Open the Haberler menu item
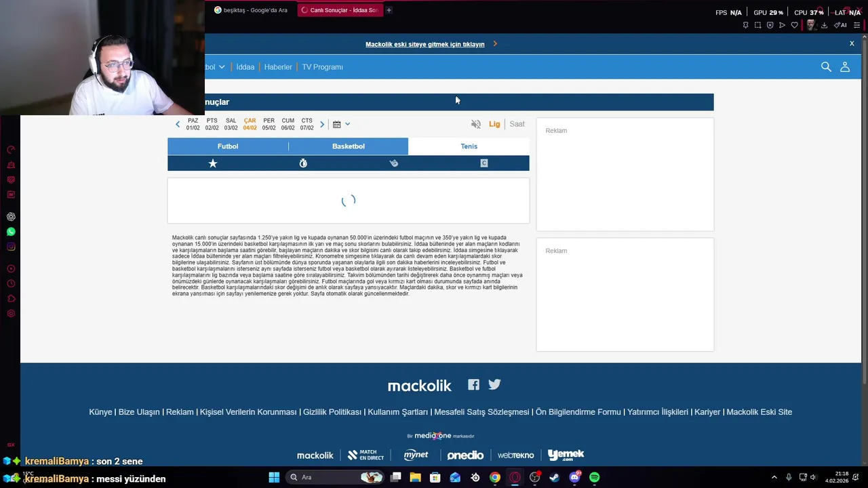The image size is (868, 488). click(278, 67)
